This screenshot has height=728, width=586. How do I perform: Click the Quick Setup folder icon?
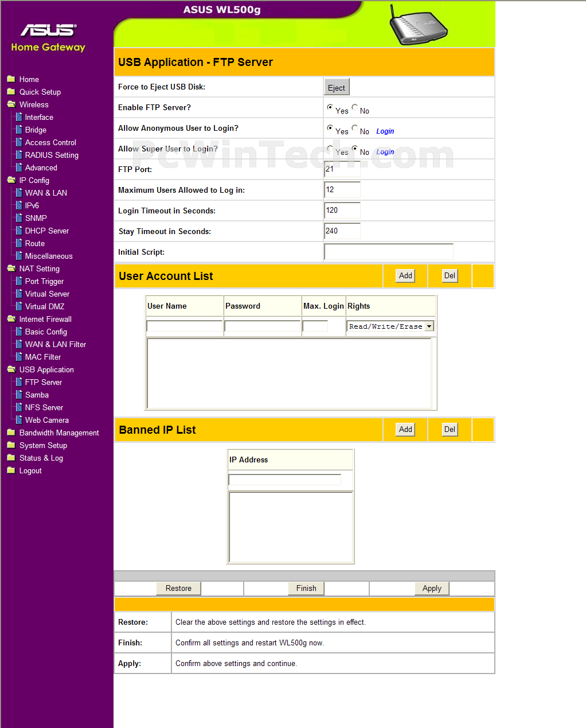point(11,92)
